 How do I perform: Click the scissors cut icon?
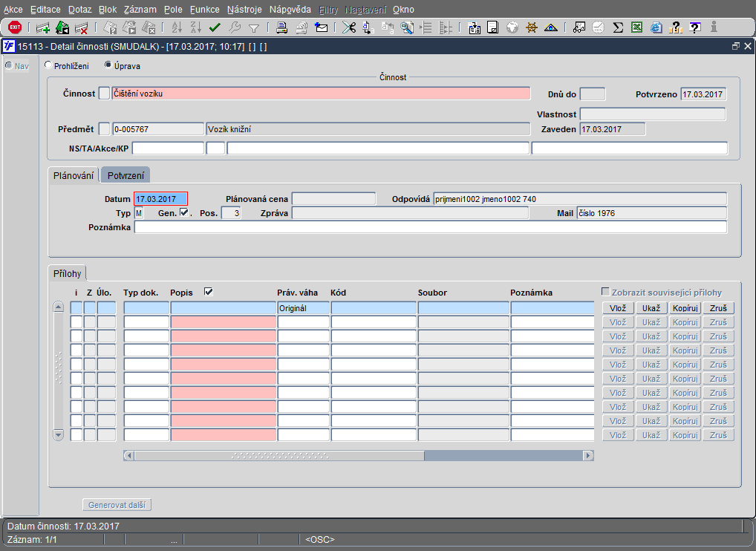(x=348, y=27)
